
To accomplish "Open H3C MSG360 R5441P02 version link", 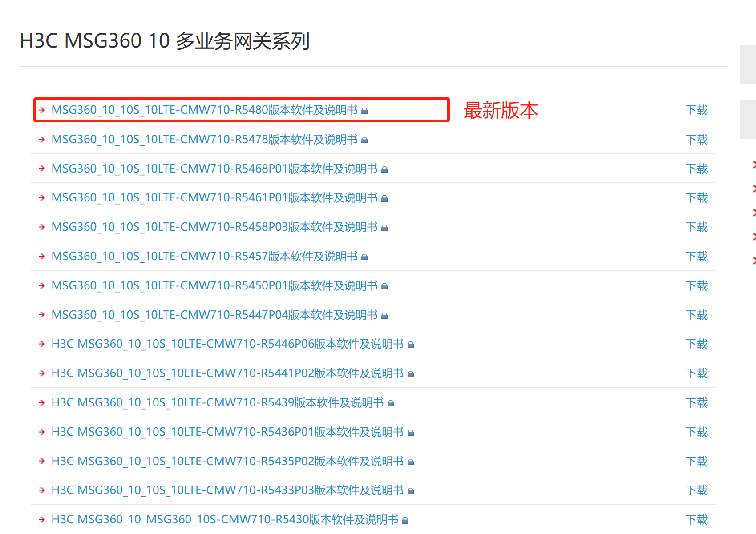I will click(227, 373).
